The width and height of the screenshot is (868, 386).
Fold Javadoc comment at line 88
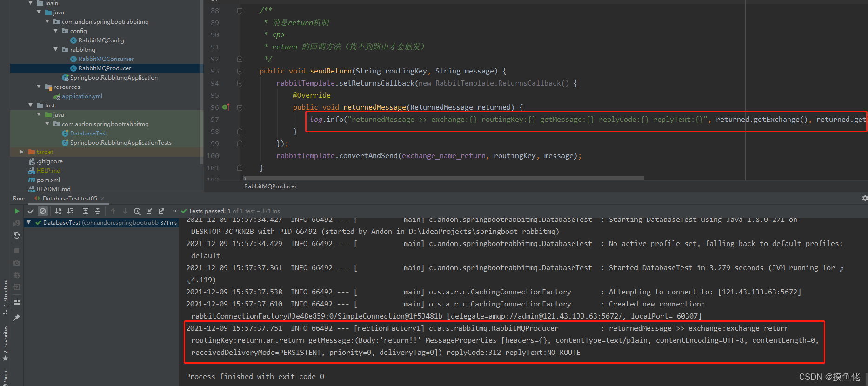pyautogui.click(x=240, y=10)
